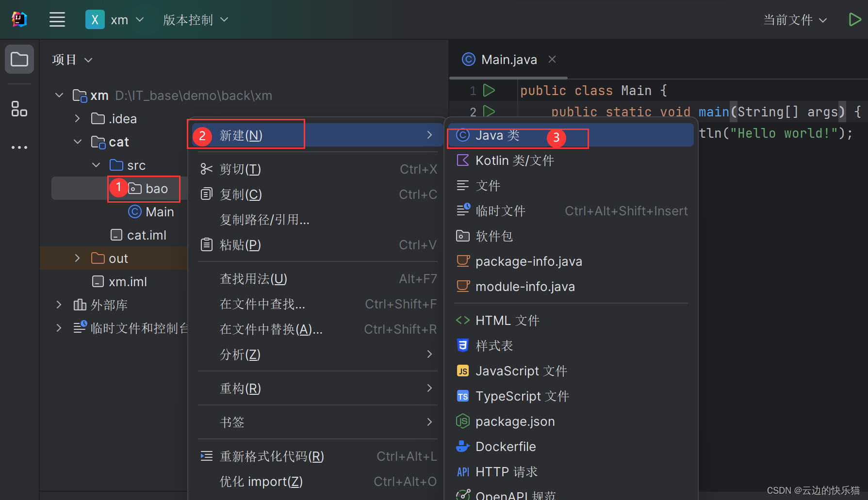Screen dimensions: 868x500
Task: Choose 在文件中查找... entry
Action: (317, 304)
